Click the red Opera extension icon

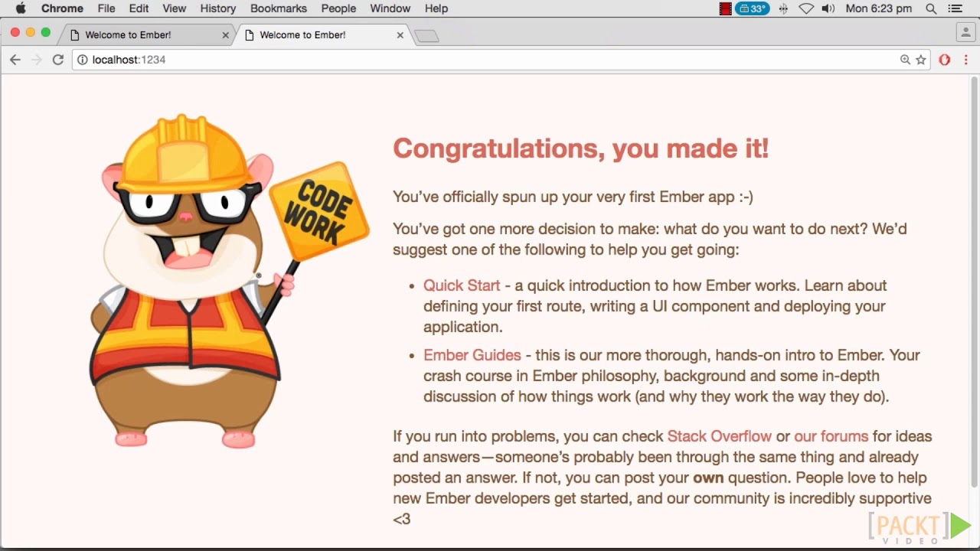pos(945,60)
